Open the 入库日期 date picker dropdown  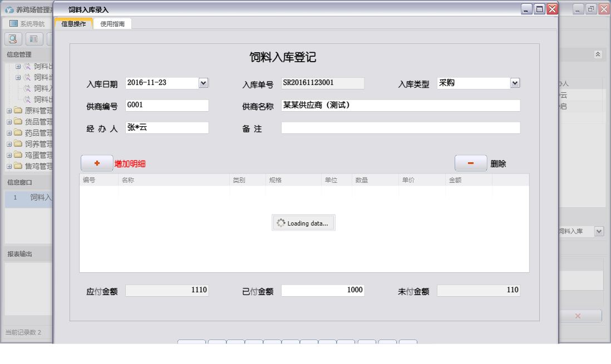tap(203, 83)
